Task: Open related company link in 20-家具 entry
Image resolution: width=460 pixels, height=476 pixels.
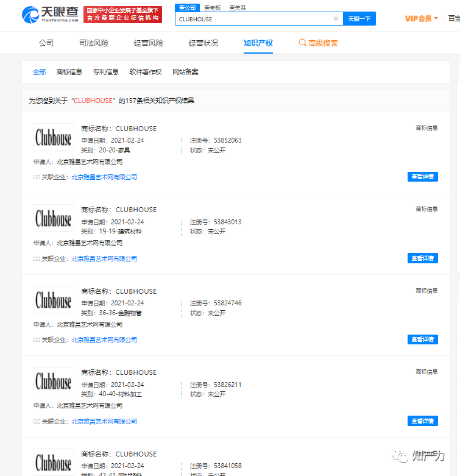Action: tap(104, 177)
